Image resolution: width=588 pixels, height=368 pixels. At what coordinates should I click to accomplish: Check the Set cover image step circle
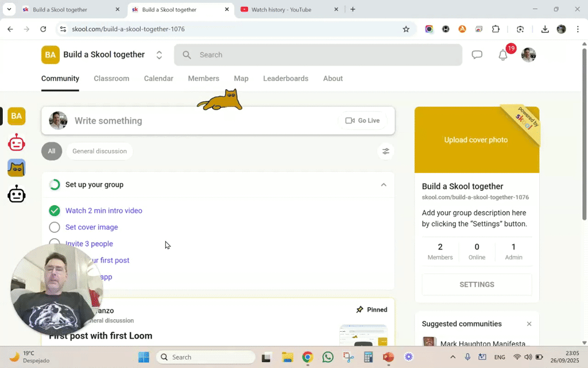[55, 227]
